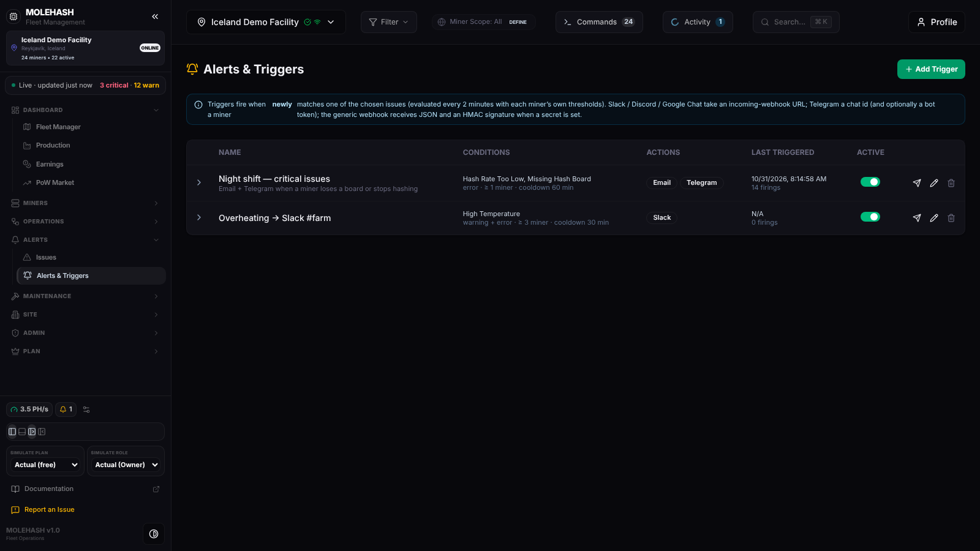Click DEFINE next to Miner Scope
980x551 pixels.
tap(518, 22)
